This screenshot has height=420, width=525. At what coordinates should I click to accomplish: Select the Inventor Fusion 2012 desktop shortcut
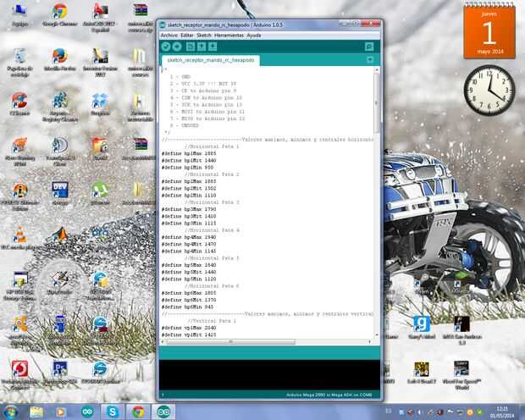(100, 63)
